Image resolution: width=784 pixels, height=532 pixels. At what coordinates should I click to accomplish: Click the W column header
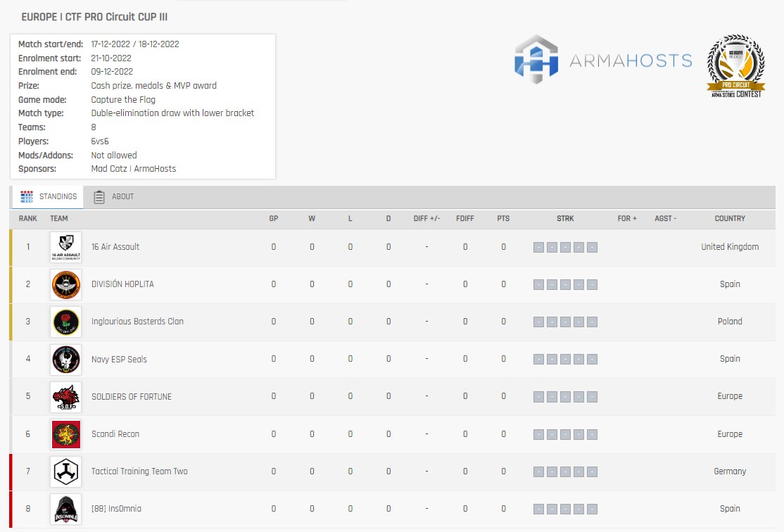tap(312, 218)
